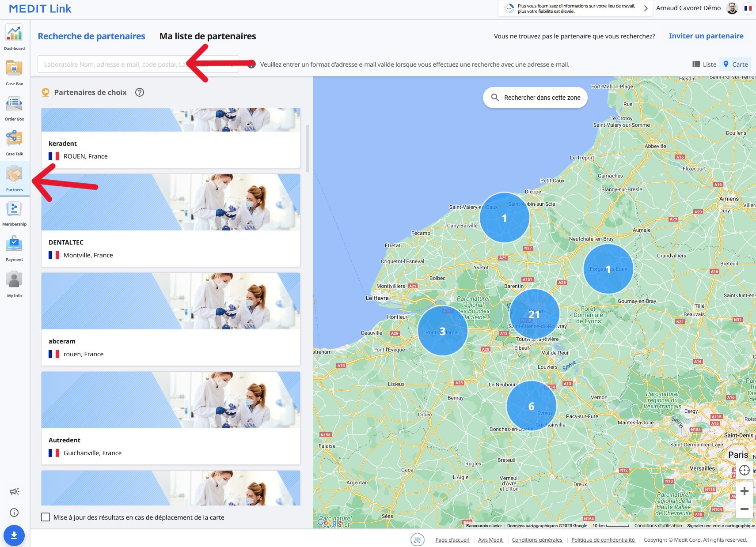Image resolution: width=756 pixels, height=547 pixels.
Task: Open Case Talk in the sidebar
Action: click(x=14, y=143)
